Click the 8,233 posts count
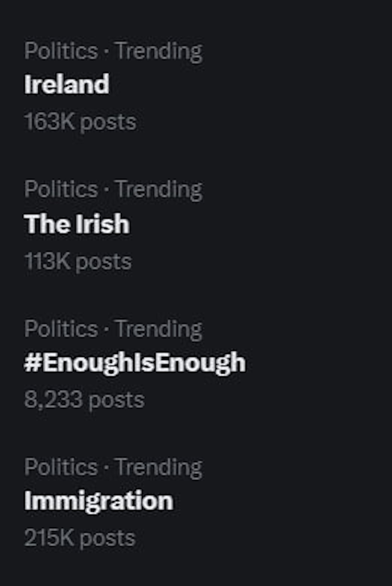392x586 pixels. (84, 400)
